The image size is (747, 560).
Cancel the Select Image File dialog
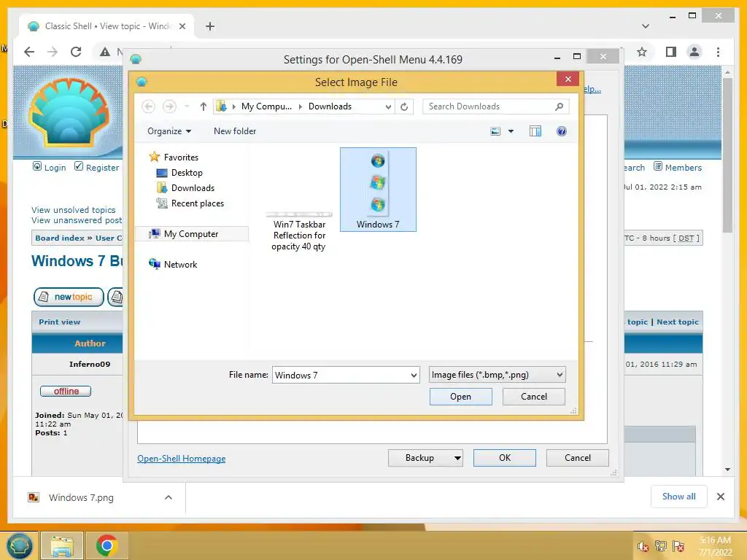[533, 397]
